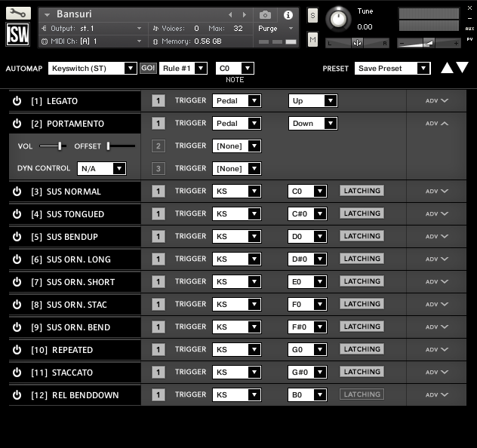This screenshot has width=477, height=448.
Task: Collapse the PORTAMENTO ADV section
Action: click(x=436, y=124)
